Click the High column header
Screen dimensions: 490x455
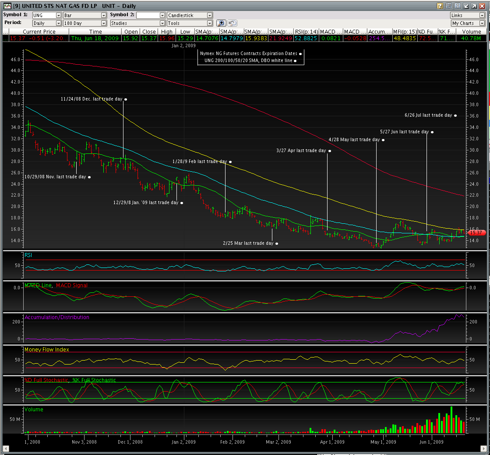point(167,31)
